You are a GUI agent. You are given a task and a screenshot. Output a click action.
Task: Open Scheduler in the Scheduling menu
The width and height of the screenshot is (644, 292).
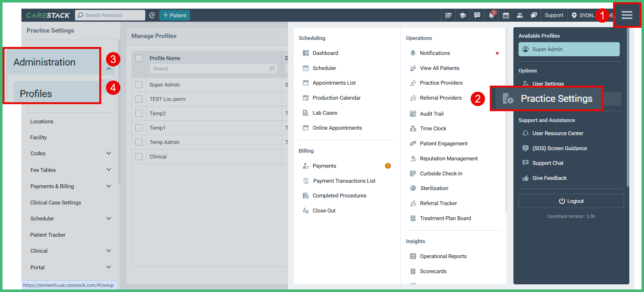pos(324,68)
